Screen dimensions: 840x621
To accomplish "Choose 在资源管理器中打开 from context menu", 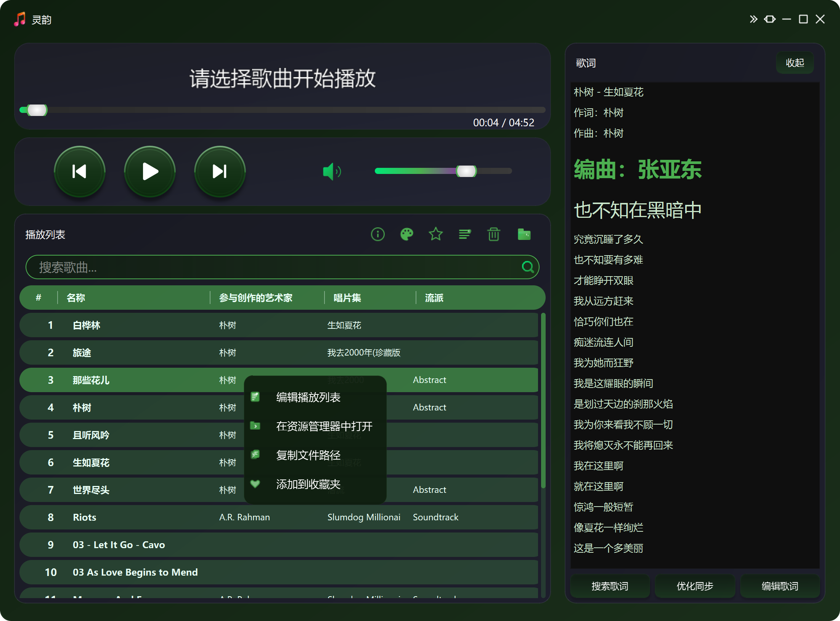I will pyautogui.click(x=324, y=426).
